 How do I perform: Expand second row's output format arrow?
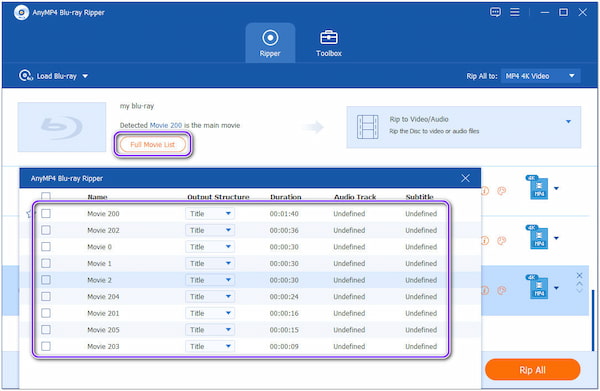pos(556,238)
